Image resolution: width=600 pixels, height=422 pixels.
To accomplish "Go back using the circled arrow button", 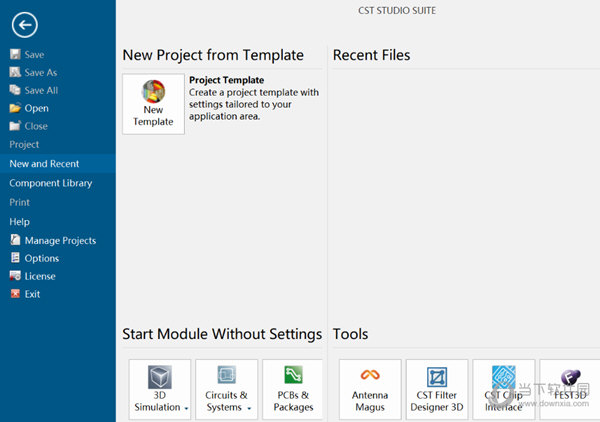I will coord(24,25).
